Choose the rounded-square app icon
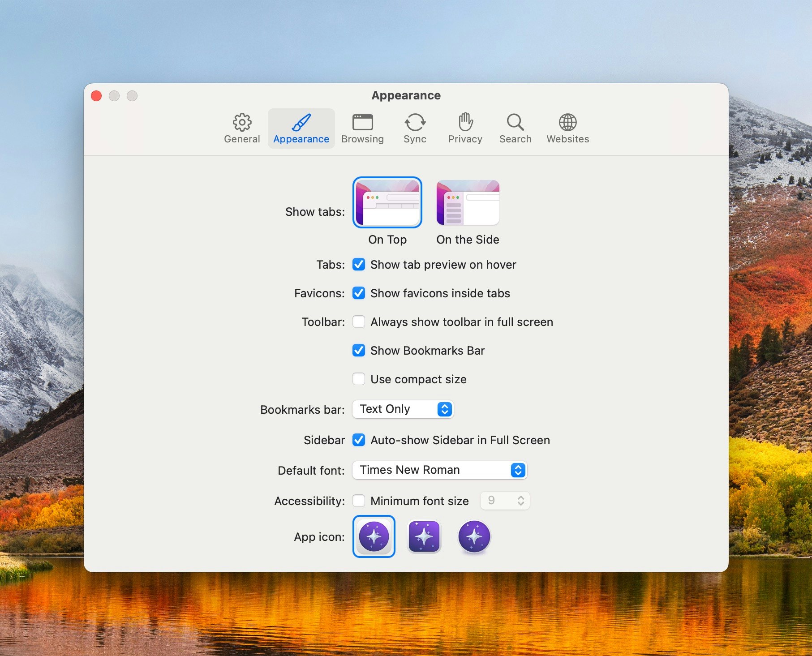Viewport: 812px width, 656px height. point(424,536)
